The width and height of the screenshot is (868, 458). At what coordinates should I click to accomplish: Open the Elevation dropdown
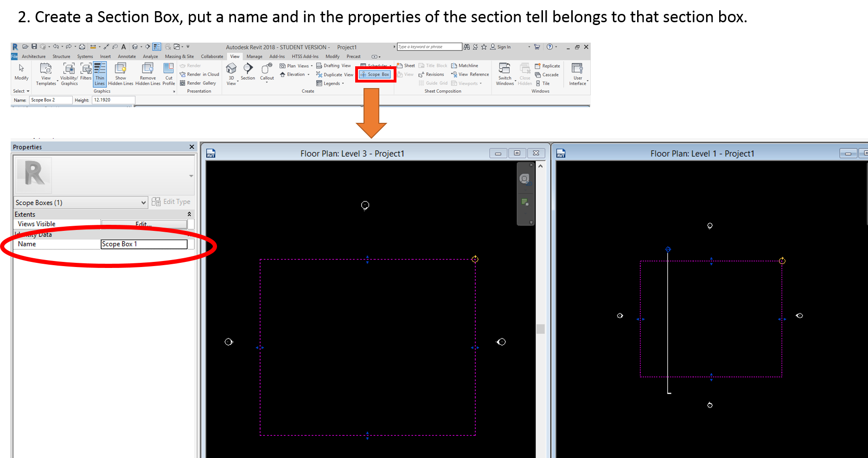[295, 74]
